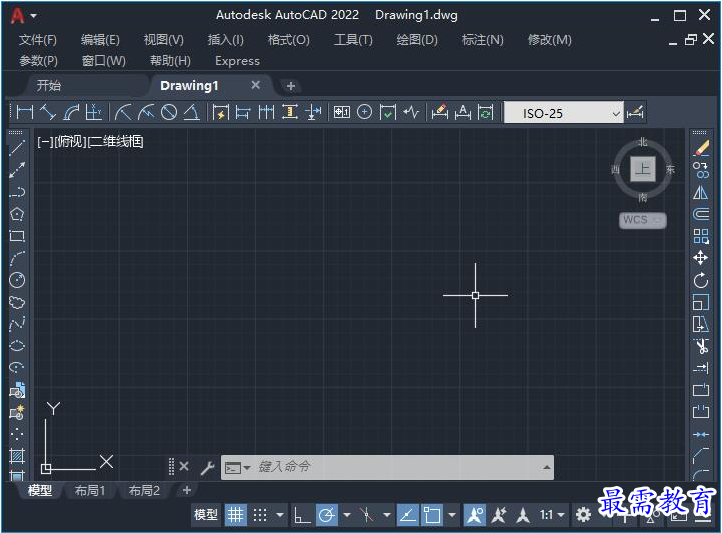Expand the snap mode options arrow

coord(279,515)
